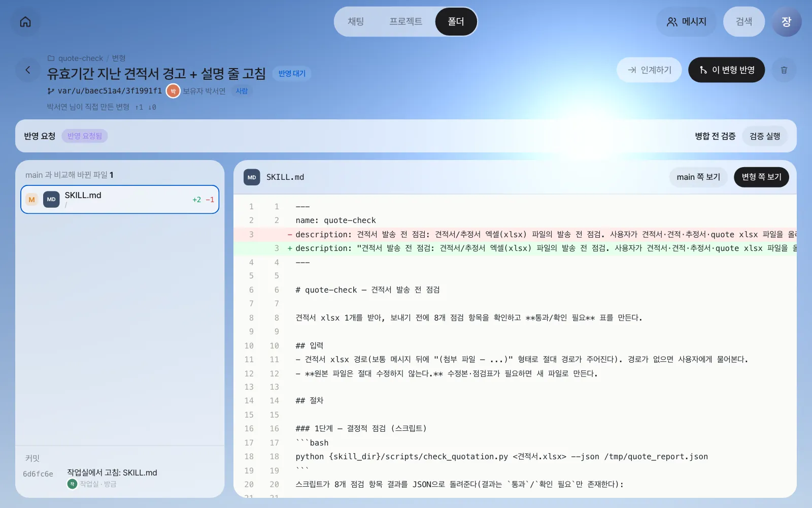
Task: Click the ↑1 ↓0 commit counter
Action: [x=146, y=107]
